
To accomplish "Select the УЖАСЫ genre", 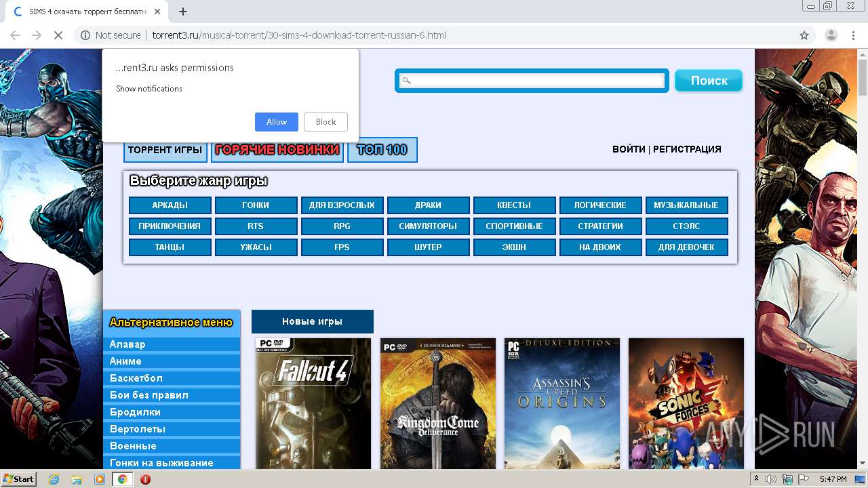I will [x=256, y=247].
